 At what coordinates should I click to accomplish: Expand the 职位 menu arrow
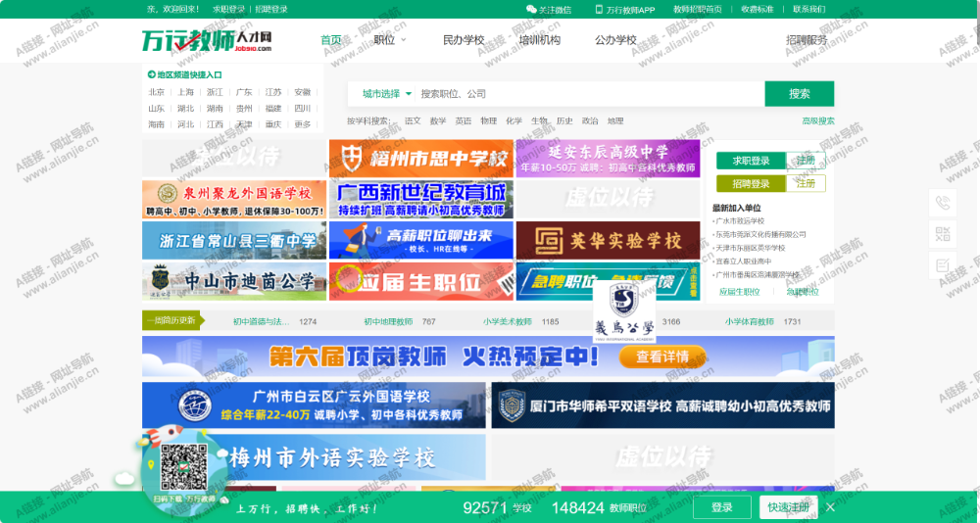pos(403,40)
